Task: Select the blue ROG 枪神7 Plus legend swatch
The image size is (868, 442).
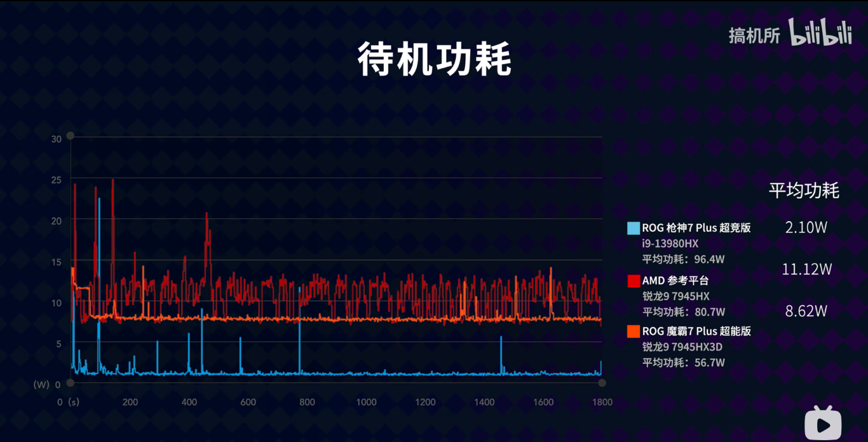Action: point(633,229)
